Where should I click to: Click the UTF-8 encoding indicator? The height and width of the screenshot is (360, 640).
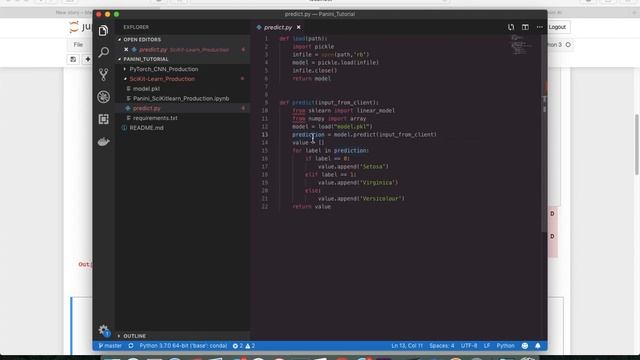pyautogui.click(x=469, y=346)
